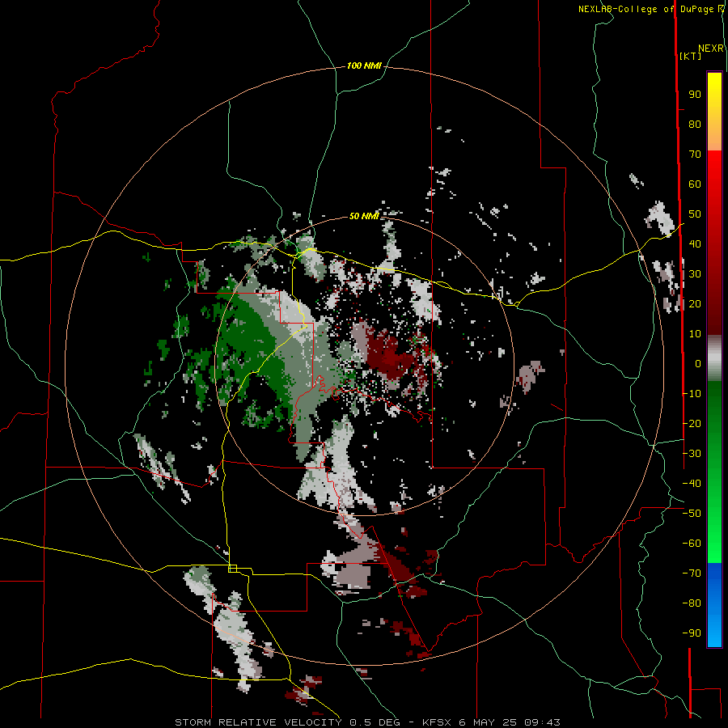The height and width of the screenshot is (728, 728).
Task: Click the 30 value on the velocity scale
Action: pos(695,274)
